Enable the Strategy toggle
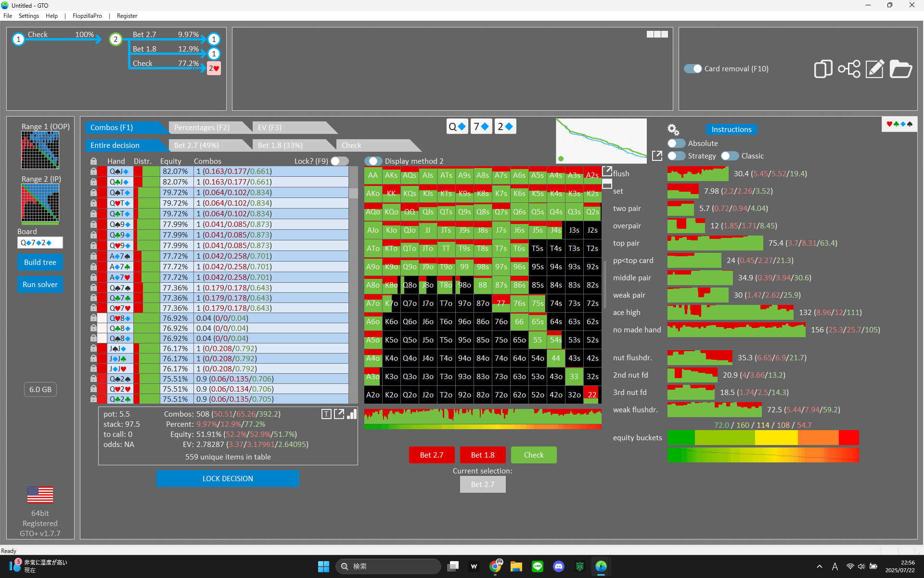924x578 pixels. pyautogui.click(x=676, y=156)
